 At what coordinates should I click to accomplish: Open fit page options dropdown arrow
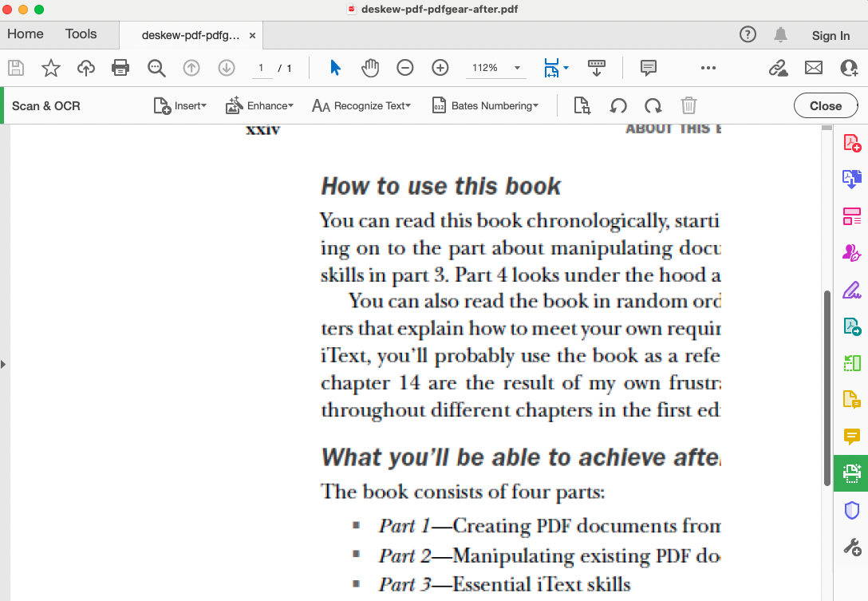click(x=566, y=68)
